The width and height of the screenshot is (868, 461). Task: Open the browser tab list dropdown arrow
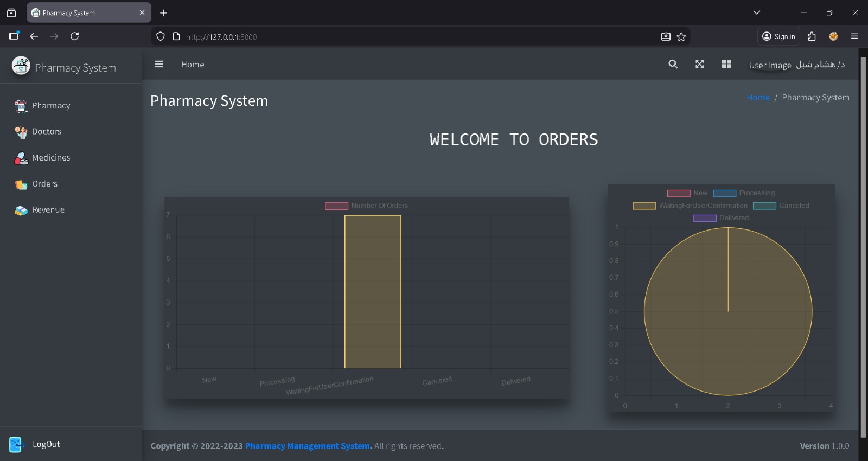[x=757, y=12]
